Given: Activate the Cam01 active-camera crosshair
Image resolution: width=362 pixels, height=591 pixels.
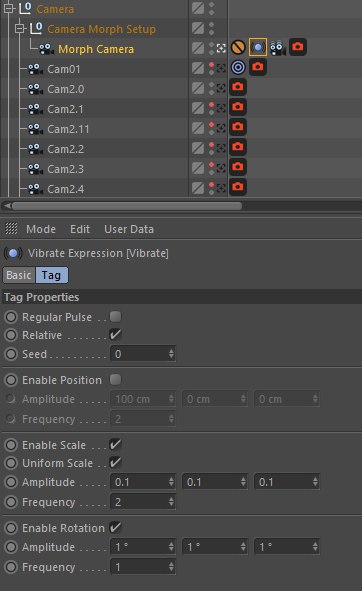Looking at the screenshot, I should pyautogui.click(x=221, y=68).
